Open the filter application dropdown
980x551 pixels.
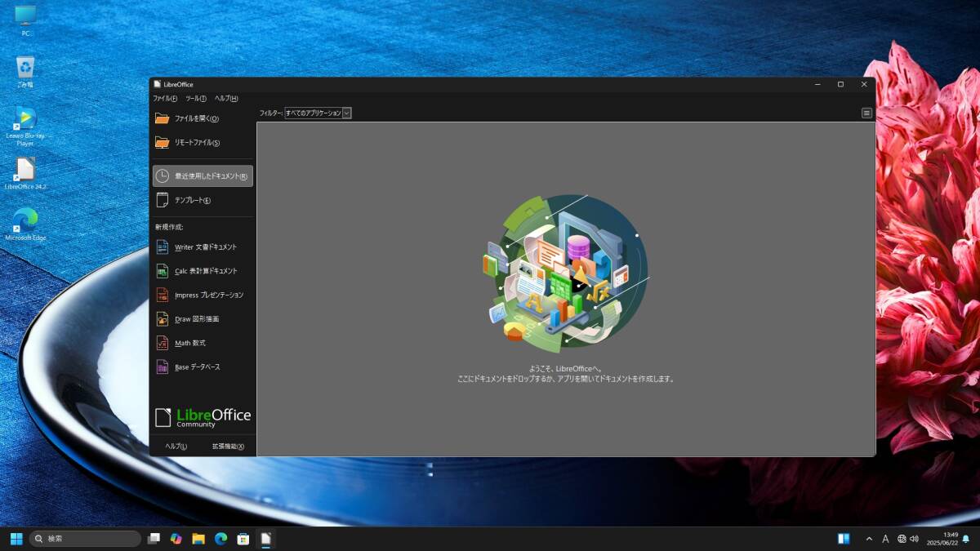tap(318, 113)
